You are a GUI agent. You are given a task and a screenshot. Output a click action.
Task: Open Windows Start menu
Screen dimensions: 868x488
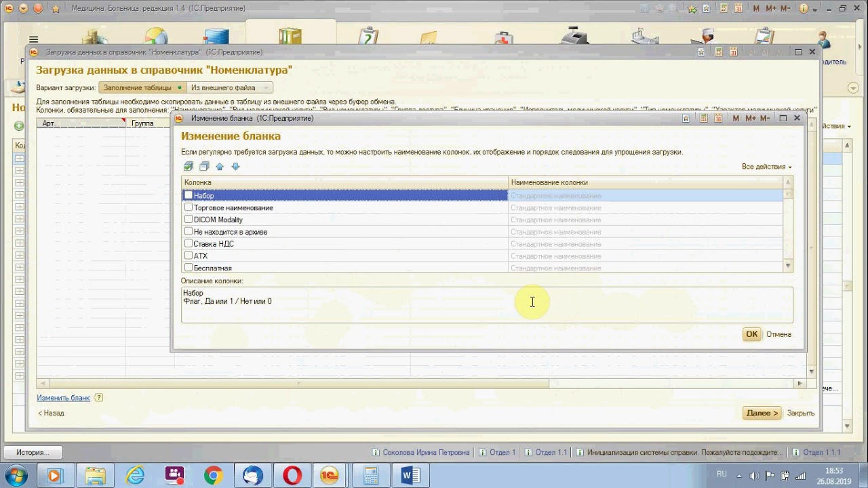[x=16, y=475]
